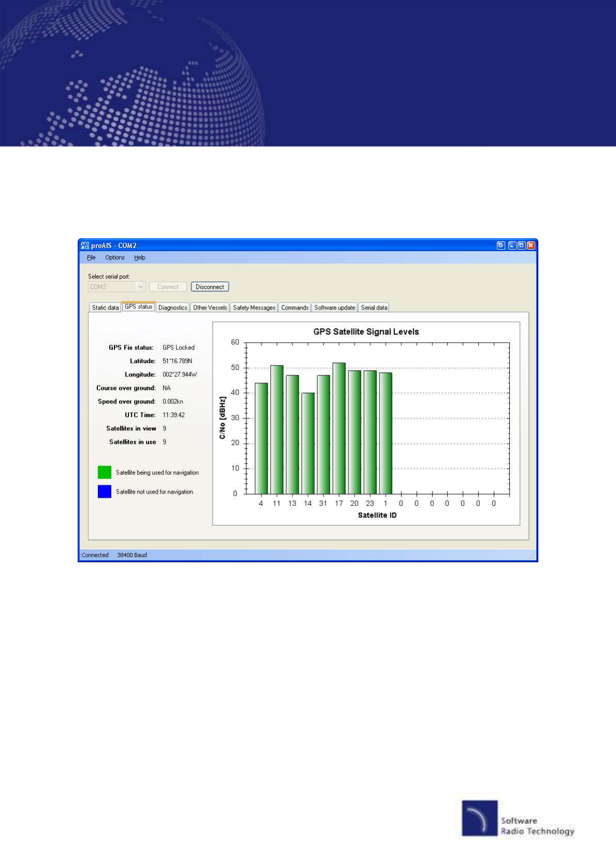Click the bar for satellite 13
The width and height of the screenshot is (616, 845).
pyautogui.click(x=292, y=434)
